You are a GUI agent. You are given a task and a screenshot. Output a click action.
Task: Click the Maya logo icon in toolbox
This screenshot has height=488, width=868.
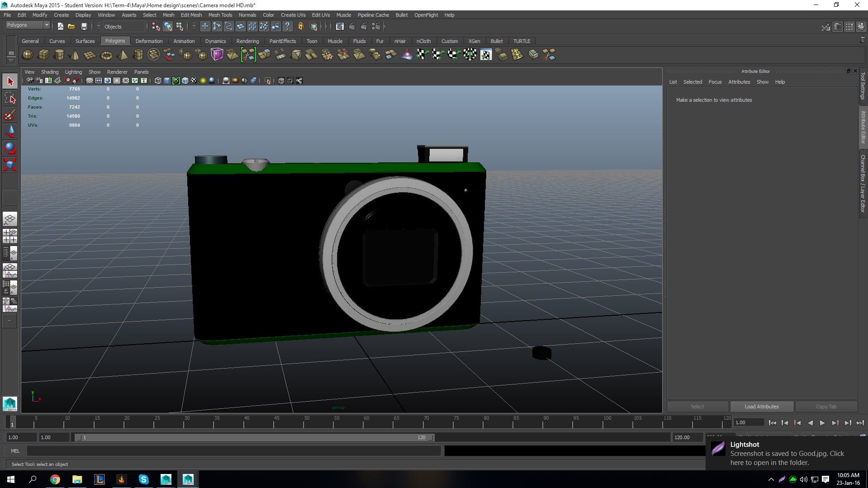click(x=10, y=403)
